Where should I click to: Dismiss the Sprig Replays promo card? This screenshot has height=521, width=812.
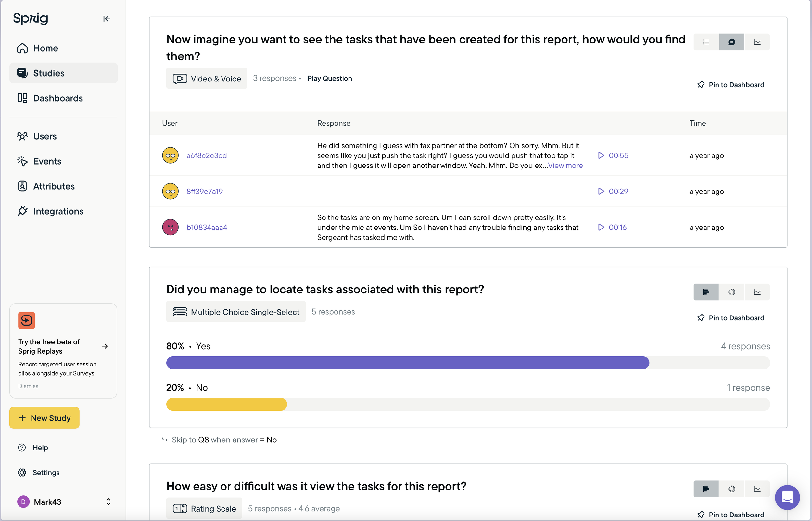(28, 386)
